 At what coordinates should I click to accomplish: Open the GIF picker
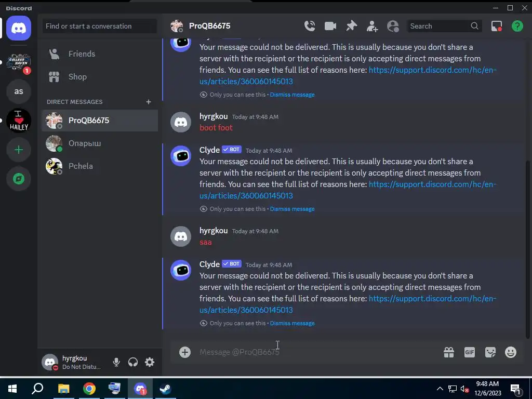click(x=470, y=352)
